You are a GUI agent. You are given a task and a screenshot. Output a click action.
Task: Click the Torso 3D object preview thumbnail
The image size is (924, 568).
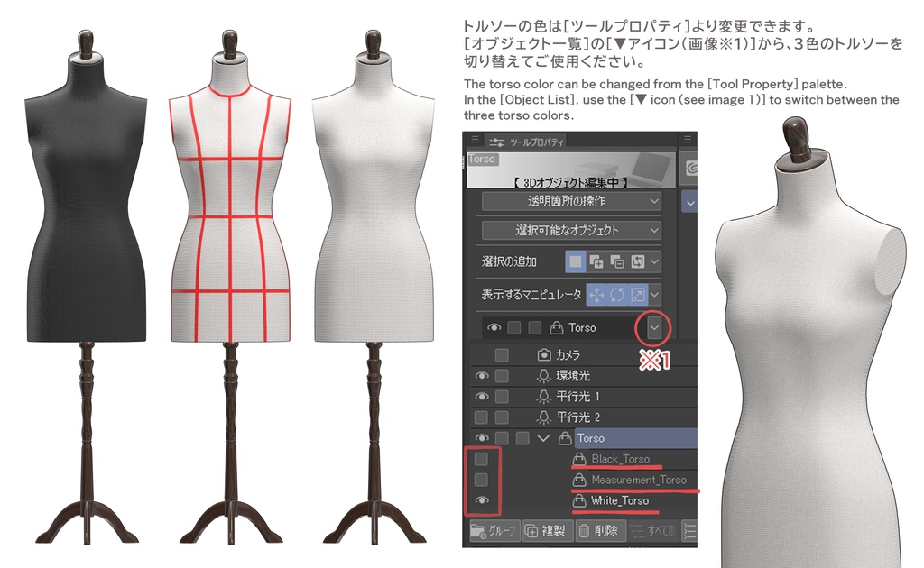point(570,170)
